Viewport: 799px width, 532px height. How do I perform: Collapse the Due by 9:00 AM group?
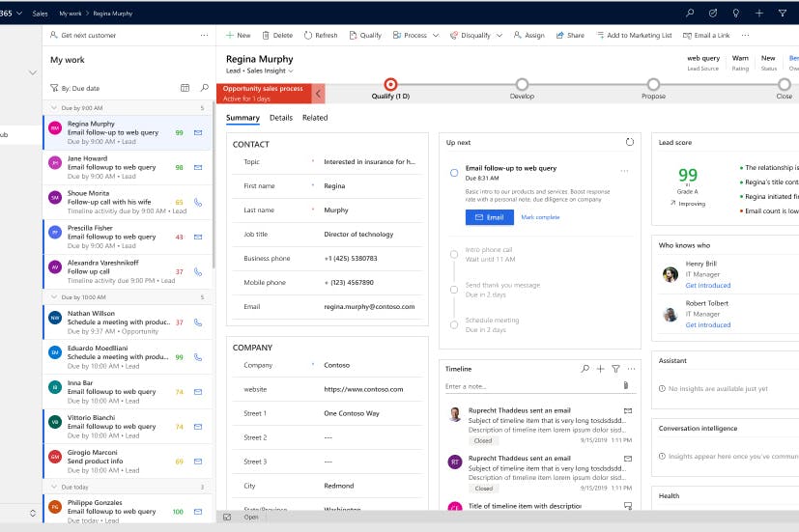[x=54, y=107]
